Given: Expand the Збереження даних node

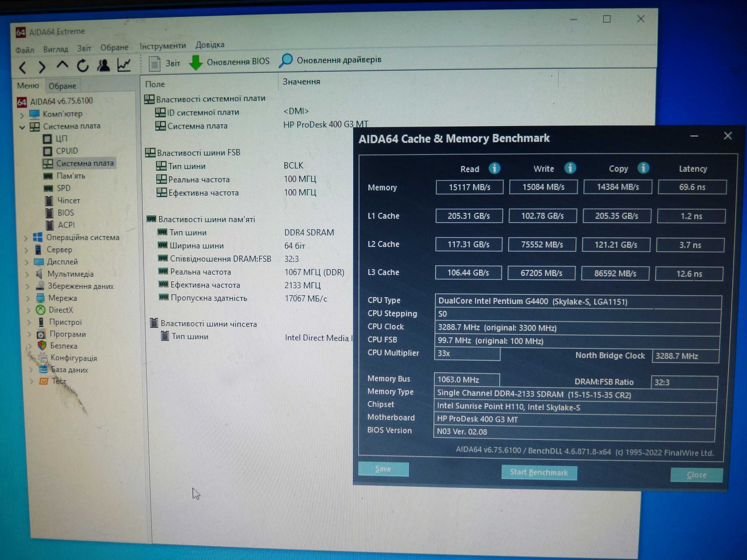Looking at the screenshot, I should 28,287.
